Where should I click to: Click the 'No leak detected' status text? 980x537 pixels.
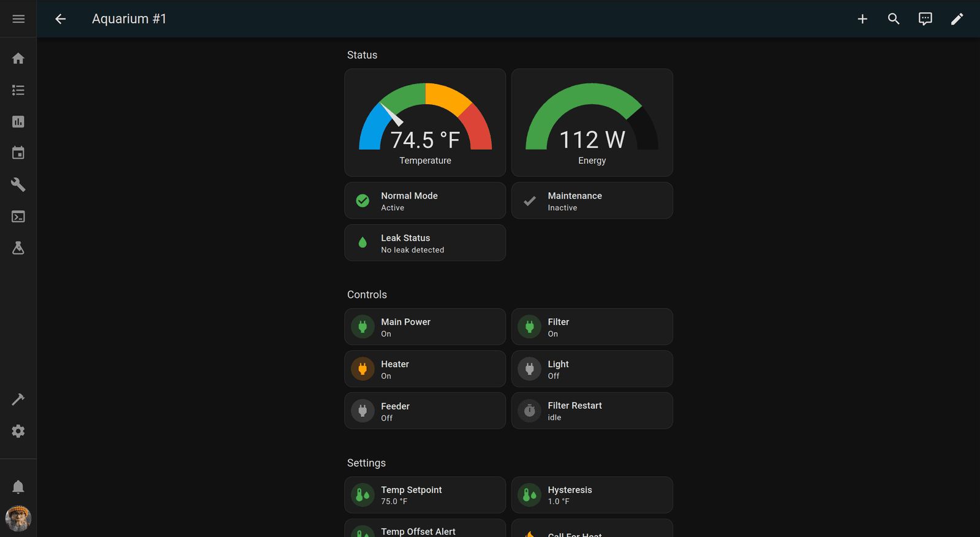413,250
